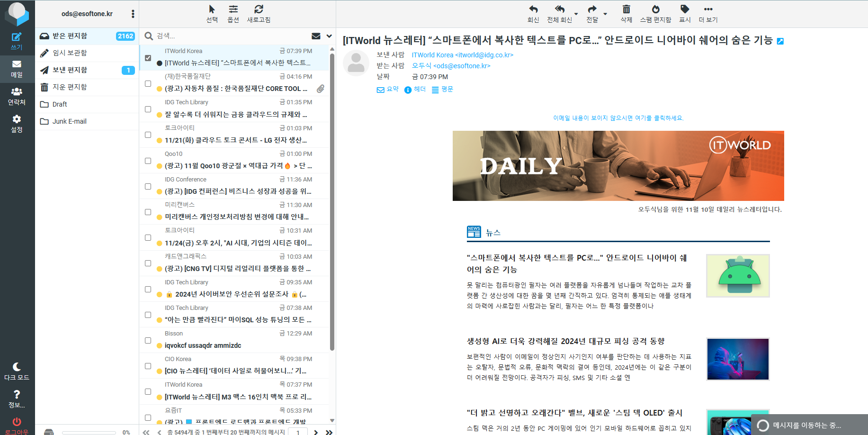This screenshot has height=435, width=868.
Task: Open the More (더 보기) menu
Action: (x=708, y=14)
